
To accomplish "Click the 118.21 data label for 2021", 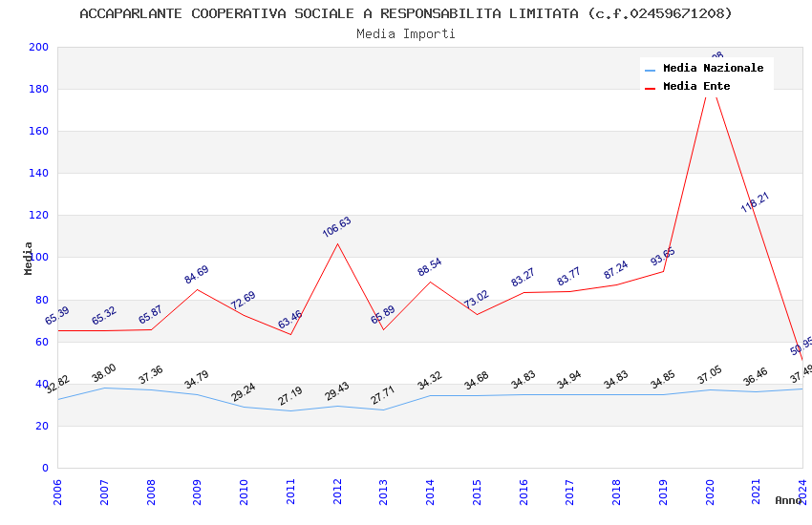I will pyautogui.click(x=755, y=202).
